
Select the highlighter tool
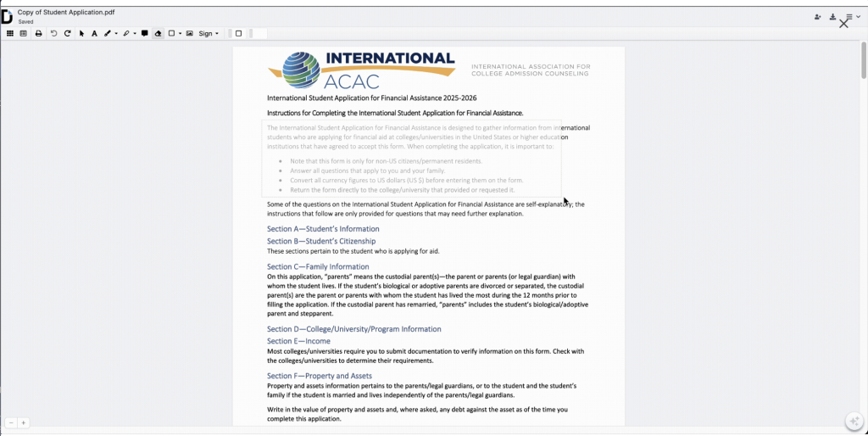126,34
